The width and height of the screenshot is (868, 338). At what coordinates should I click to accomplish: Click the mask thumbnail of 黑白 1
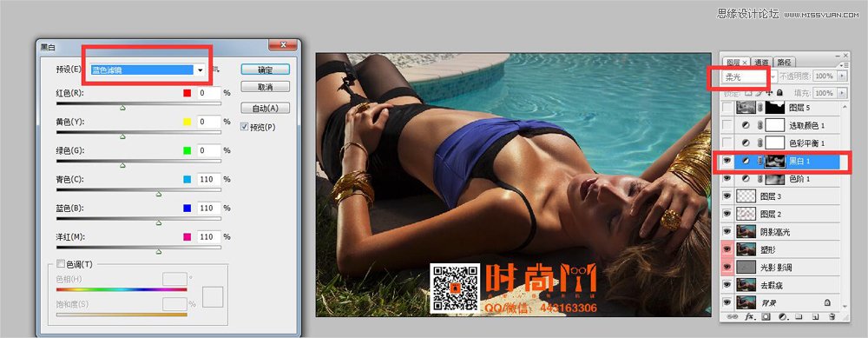775,162
